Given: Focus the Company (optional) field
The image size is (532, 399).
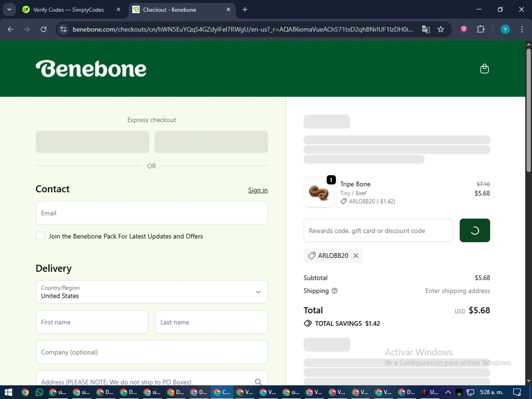Looking at the screenshot, I should pyautogui.click(x=152, y=352).
